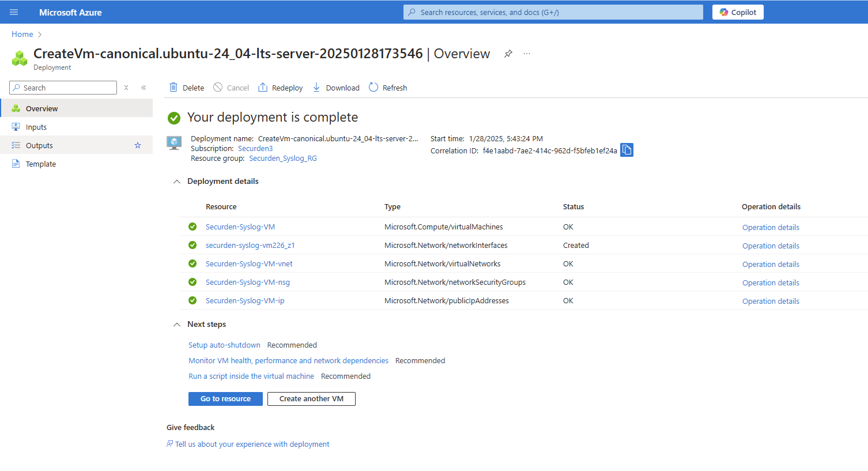The width and height of the screenshot is (868, 471).
Task: Open the Securden-Syslog-VM-ip resource
Action: pyautogui.click(x=245, y=301)
